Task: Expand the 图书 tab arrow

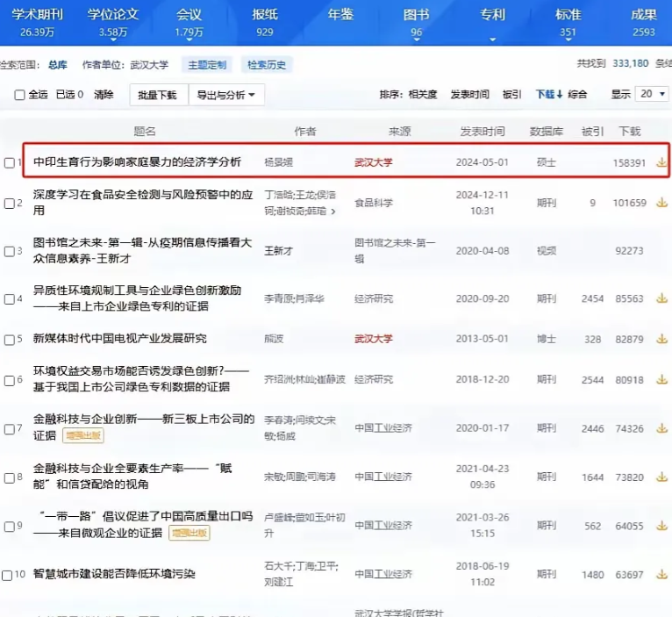Action: click(x=416, y=39)
